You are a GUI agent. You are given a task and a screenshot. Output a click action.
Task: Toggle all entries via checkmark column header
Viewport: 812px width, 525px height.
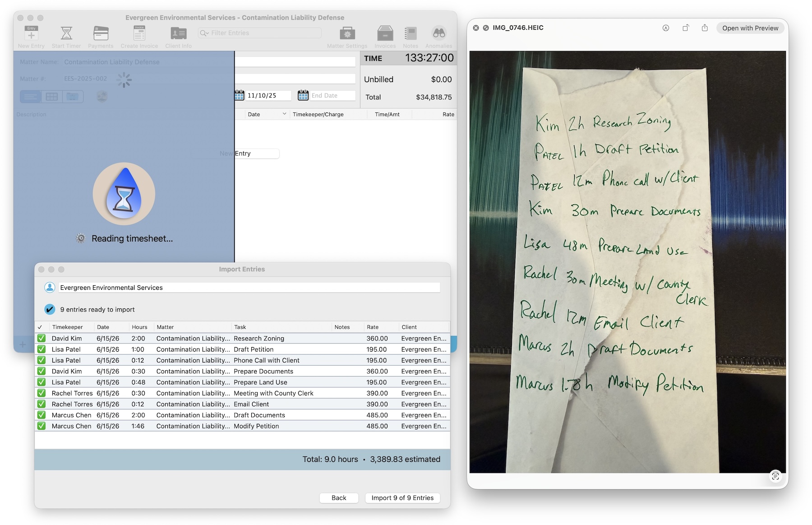(40, 327)
